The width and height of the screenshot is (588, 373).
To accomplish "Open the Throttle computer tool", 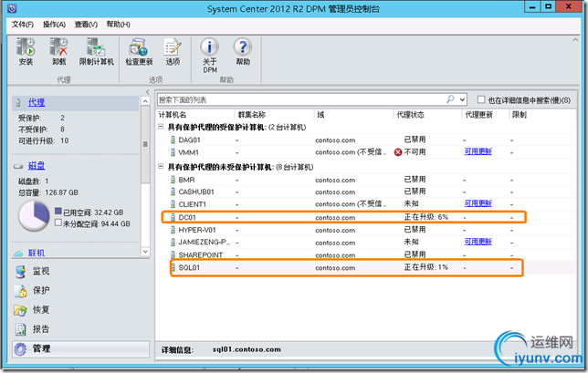I will coord(96,52).
